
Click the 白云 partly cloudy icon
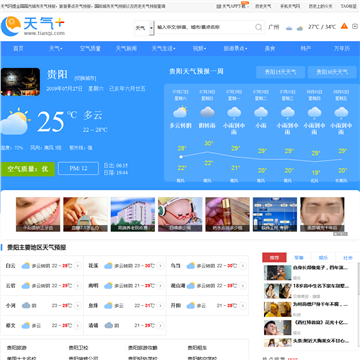pos(26,266)
